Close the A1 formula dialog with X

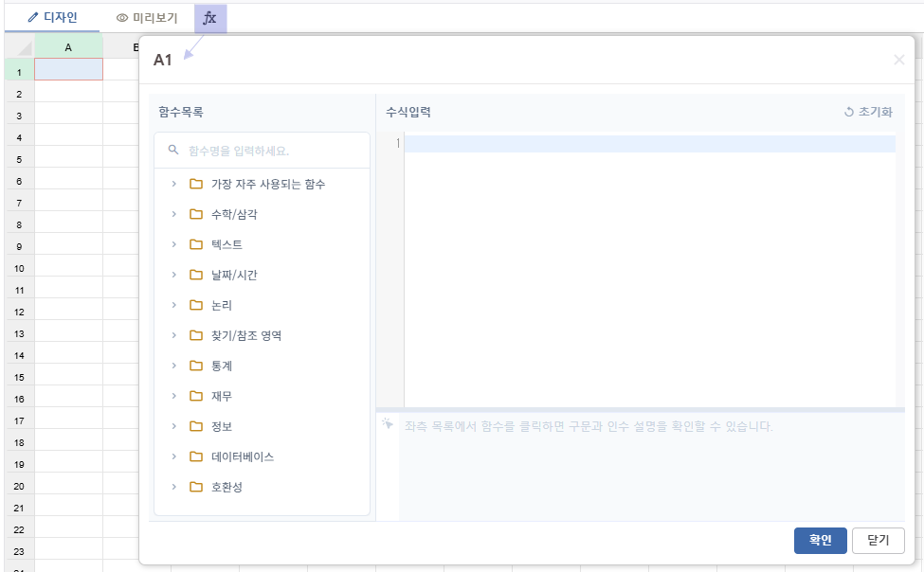click(x=898, y=60)
